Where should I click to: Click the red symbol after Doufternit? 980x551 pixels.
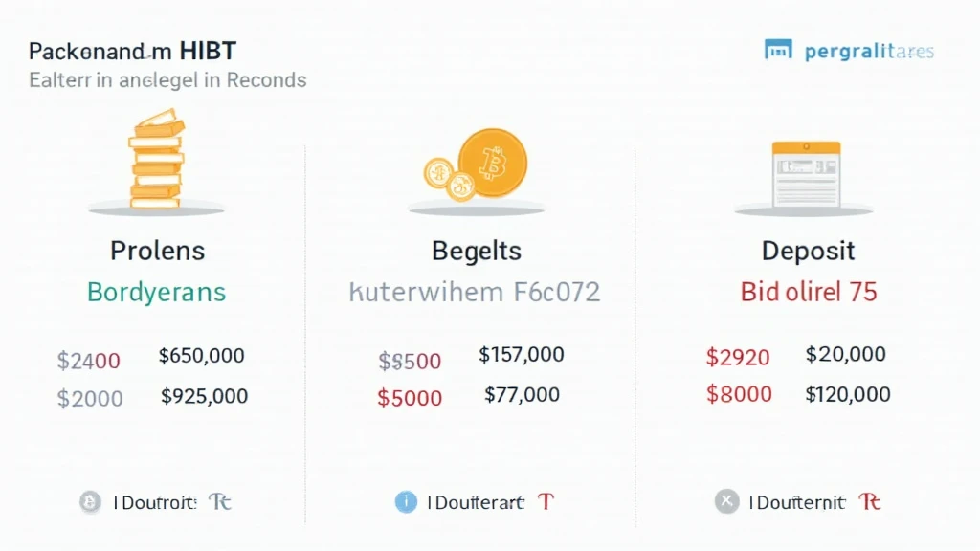tap(869, 501)
